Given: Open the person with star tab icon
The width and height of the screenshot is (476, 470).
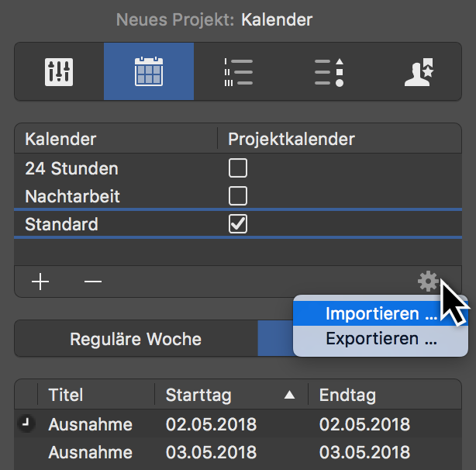Looking at the screenshot, I should pos(417,72).
